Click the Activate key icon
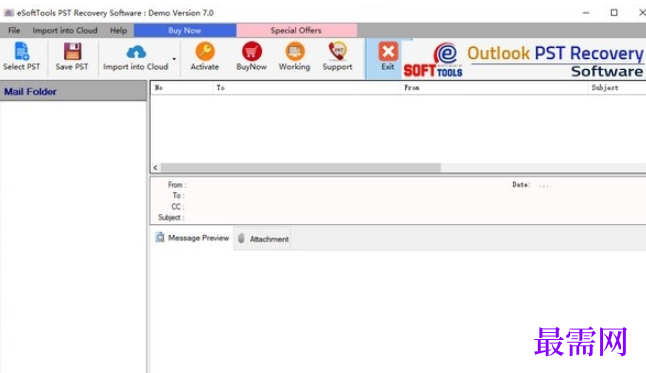The image size is (646, 373). tap(205, 51)
